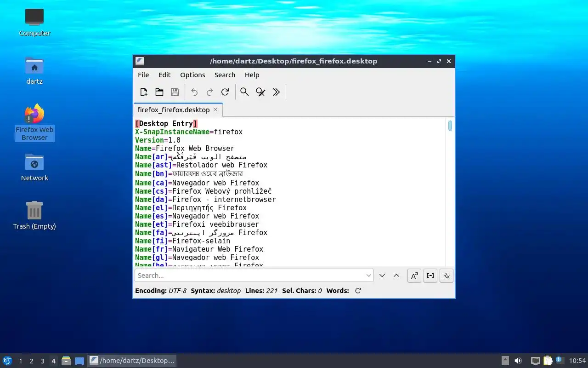Click the X-SnapInstanceName=firefox line
588x368 pixels.
coord(189,132)
